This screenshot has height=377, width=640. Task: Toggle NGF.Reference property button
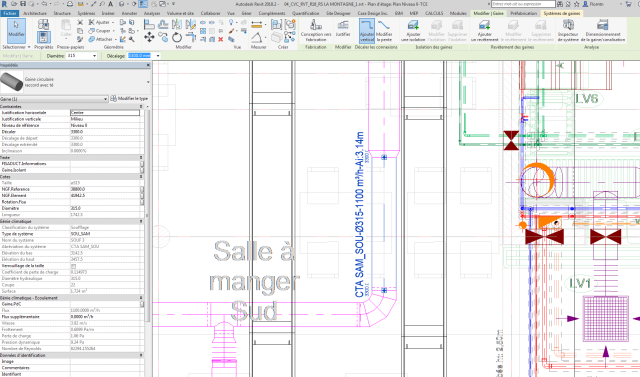(x=142, y=189)
